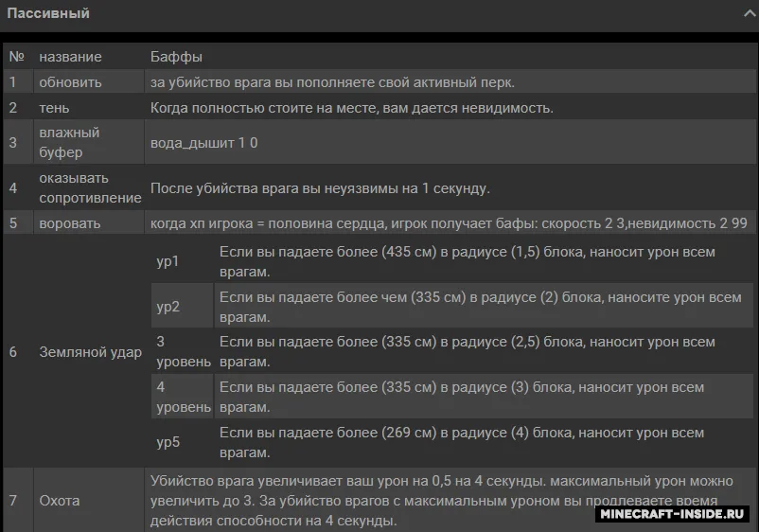Click the perk name влажный буфер
The height and width of the screenshot is (532, 759).
(69, 142)
